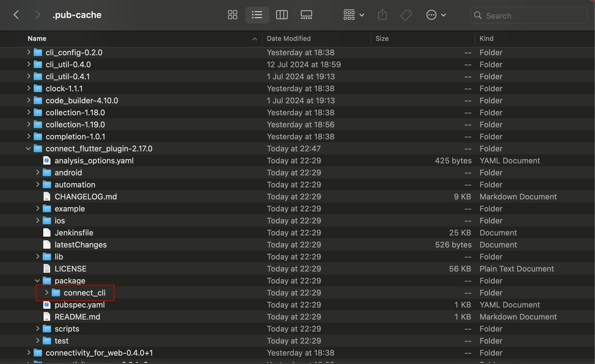
Task: Click the Today at 22:47 date
Action: [x=294, y=148]
